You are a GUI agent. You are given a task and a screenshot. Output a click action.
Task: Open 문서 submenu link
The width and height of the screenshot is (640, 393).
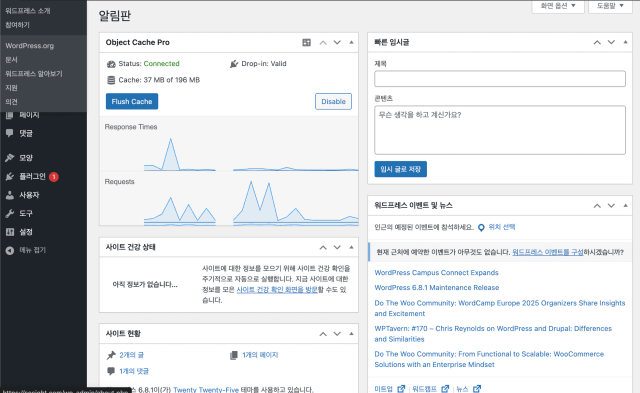click(x=11, y=60)
